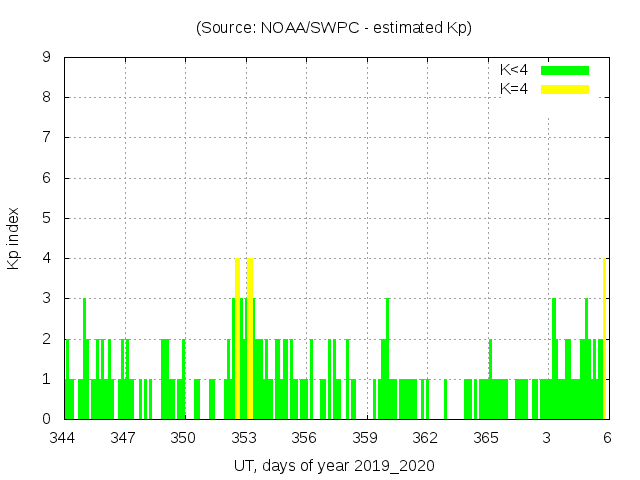The width and height of the screenshot is (640, 480).
Task: Click the 'UT, days of year 2019_2020' label
Action: click(x=334, y=466)
